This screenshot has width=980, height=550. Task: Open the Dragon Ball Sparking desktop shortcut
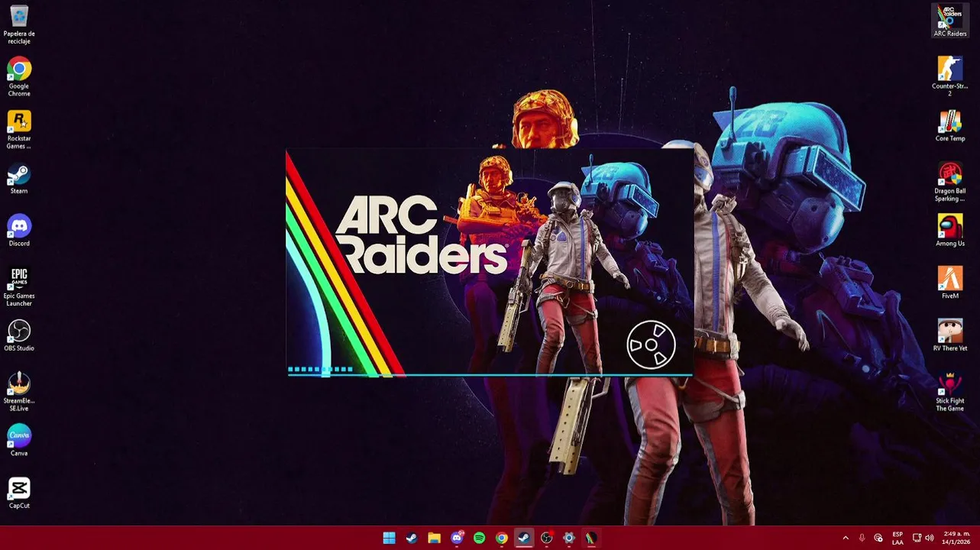click(x=950, y=183)
